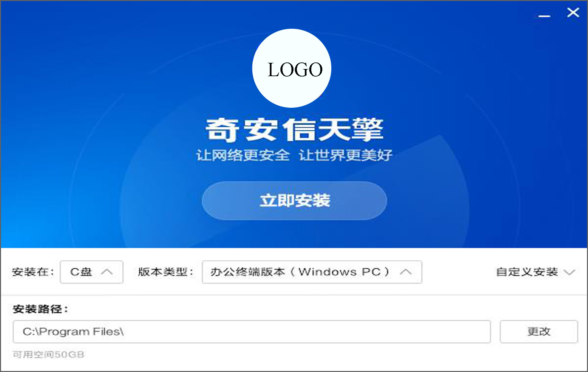Open the 版本类型 version type dropdown
The width and height of the screenshot is (588, 372).
(311, 272)
